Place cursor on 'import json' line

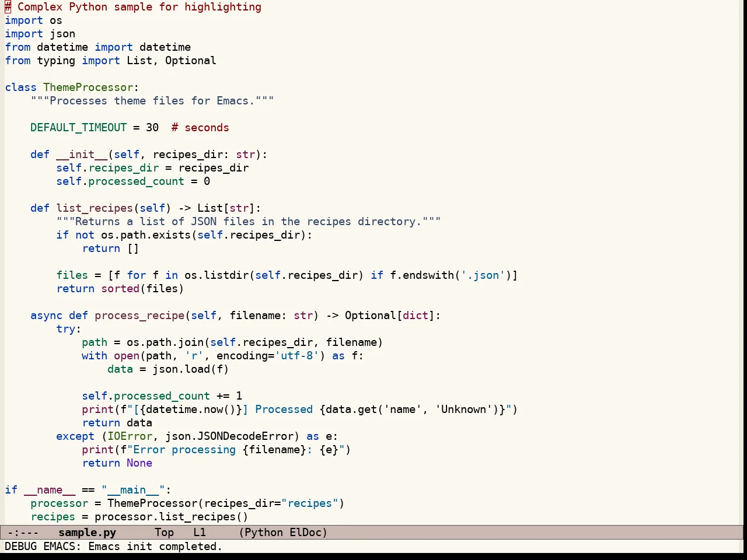[40, 34]
